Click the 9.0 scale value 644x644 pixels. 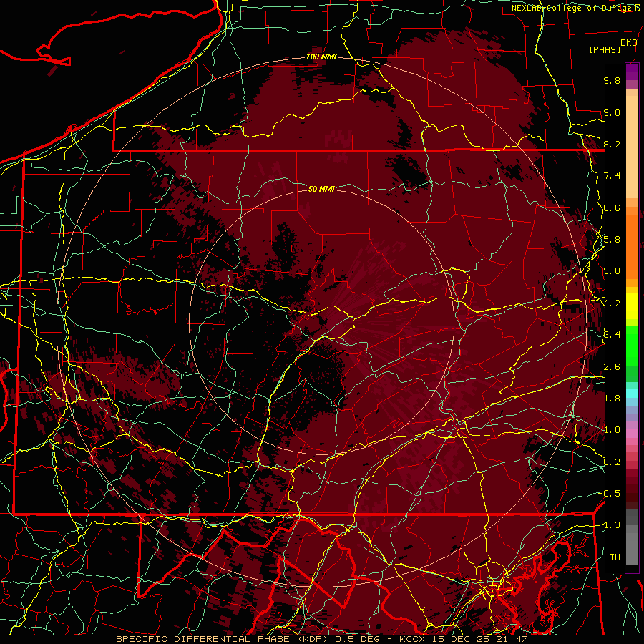(612, 112)
